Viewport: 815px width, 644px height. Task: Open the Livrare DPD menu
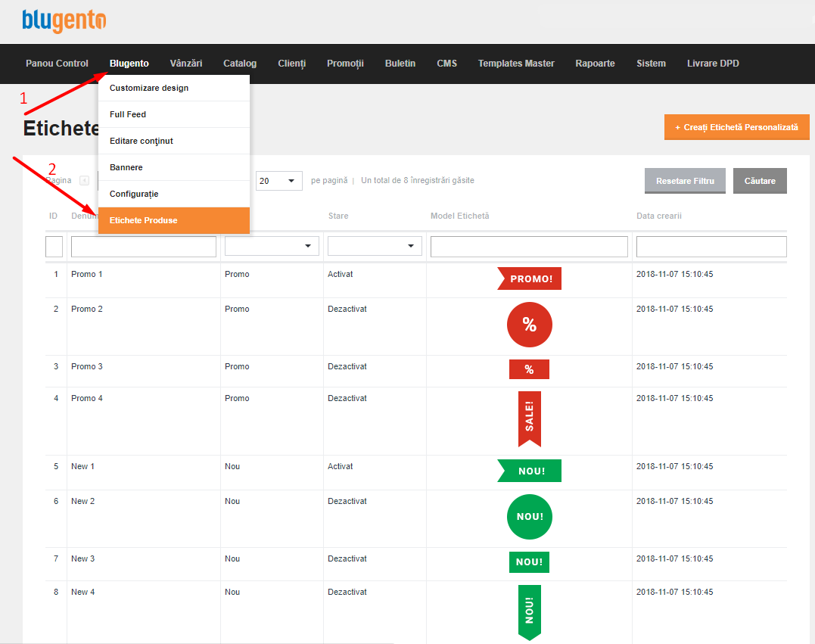click(713, 64)
